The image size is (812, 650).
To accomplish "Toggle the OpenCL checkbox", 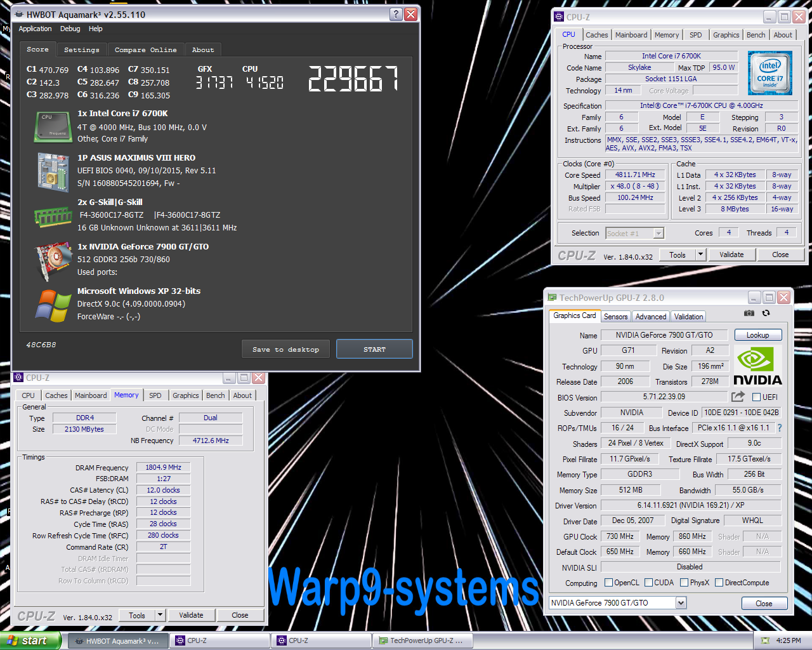I will click(x=608, y=582).
